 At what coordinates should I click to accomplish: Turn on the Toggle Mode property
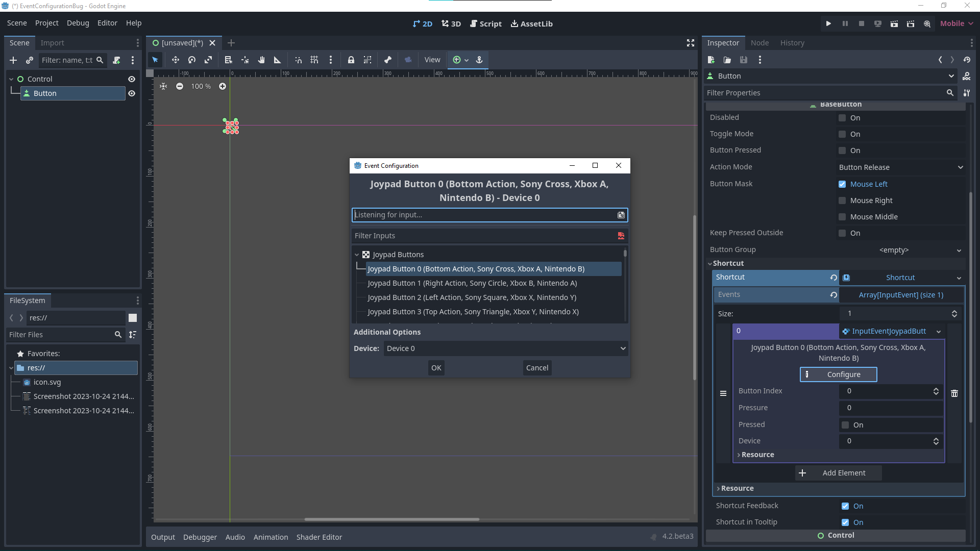coord(842,134)
